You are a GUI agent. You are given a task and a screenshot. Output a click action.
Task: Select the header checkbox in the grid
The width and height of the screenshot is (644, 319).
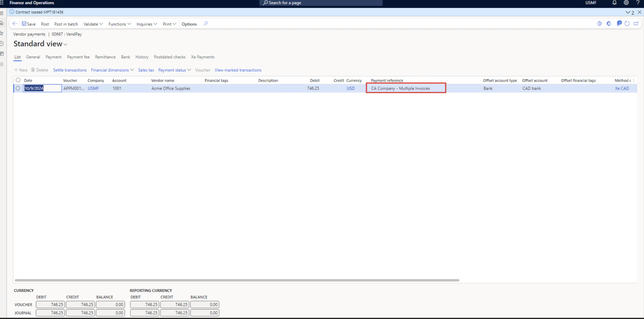pyautogui.click(x=18, y=80)
